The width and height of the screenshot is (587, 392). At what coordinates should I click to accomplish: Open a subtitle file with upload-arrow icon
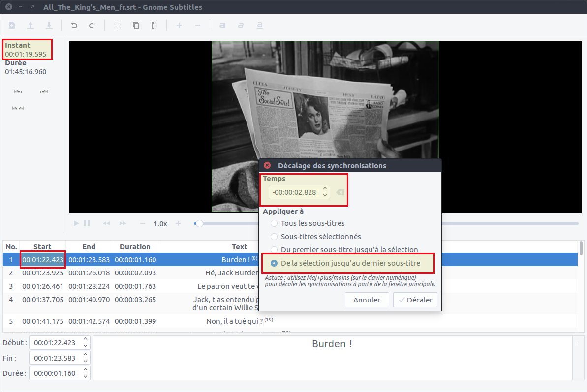[31, 25]
